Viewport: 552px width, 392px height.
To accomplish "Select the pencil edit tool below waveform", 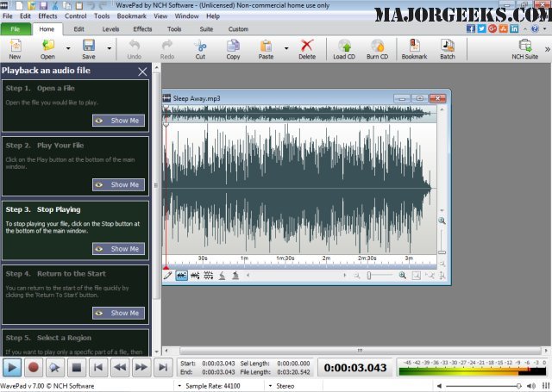I will point(167,276).
